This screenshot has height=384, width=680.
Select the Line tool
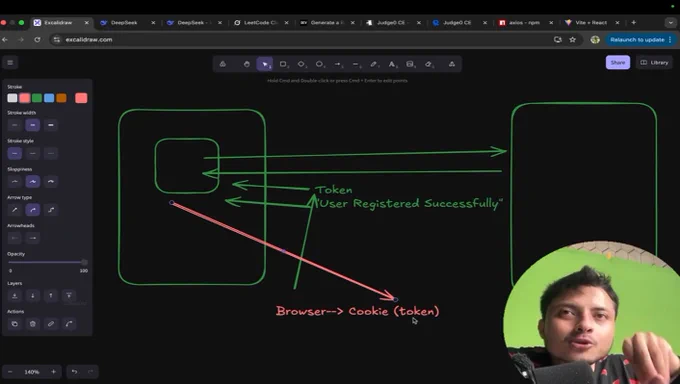point(356,64)
